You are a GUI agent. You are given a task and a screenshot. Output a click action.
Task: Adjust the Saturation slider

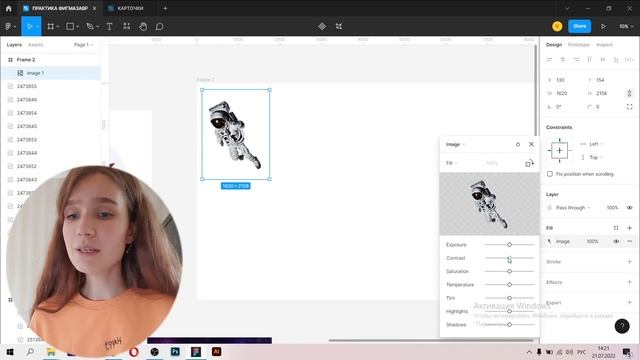click(509, 271)
